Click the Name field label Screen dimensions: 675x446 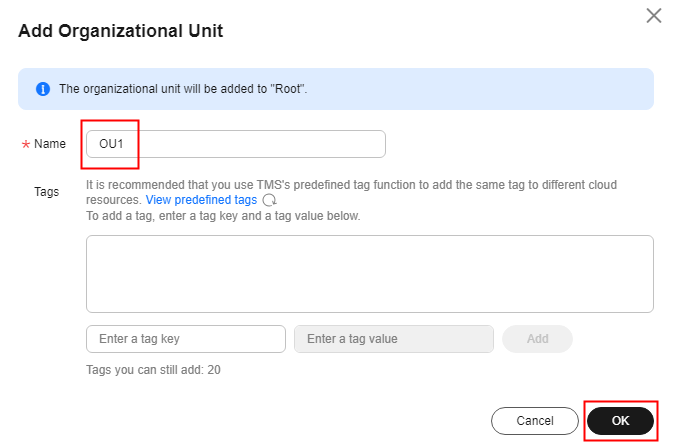(50, 144)
